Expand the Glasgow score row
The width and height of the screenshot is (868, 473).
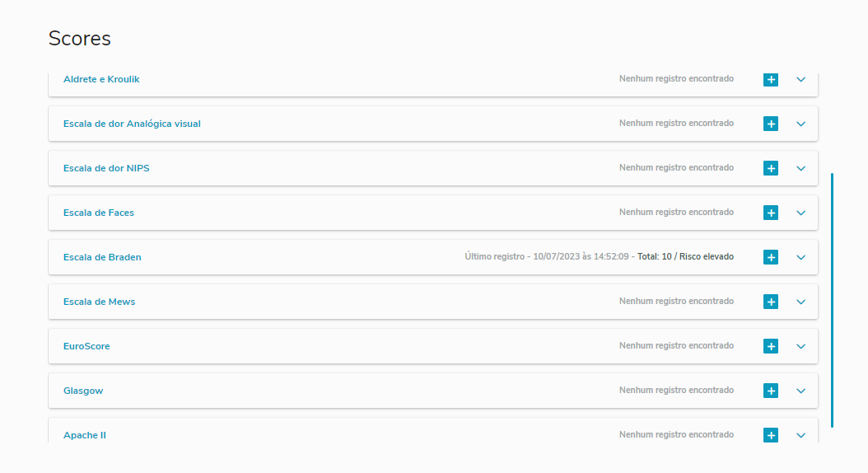tap(801, 391)
